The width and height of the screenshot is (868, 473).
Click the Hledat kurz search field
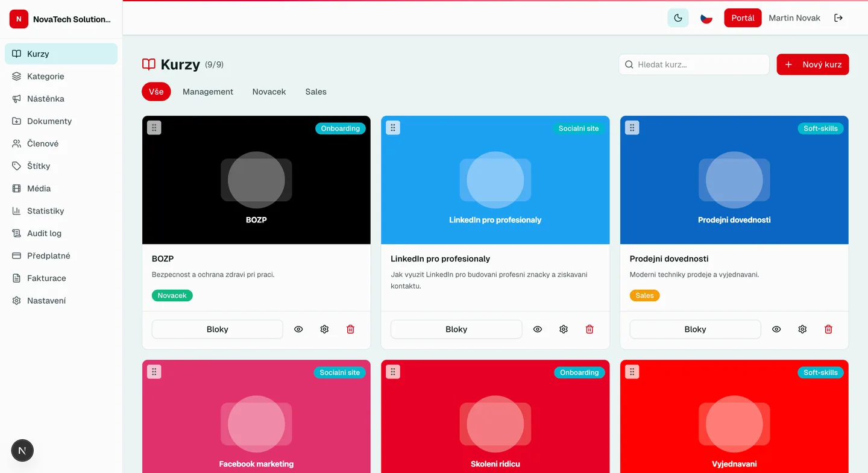[693, 64]
